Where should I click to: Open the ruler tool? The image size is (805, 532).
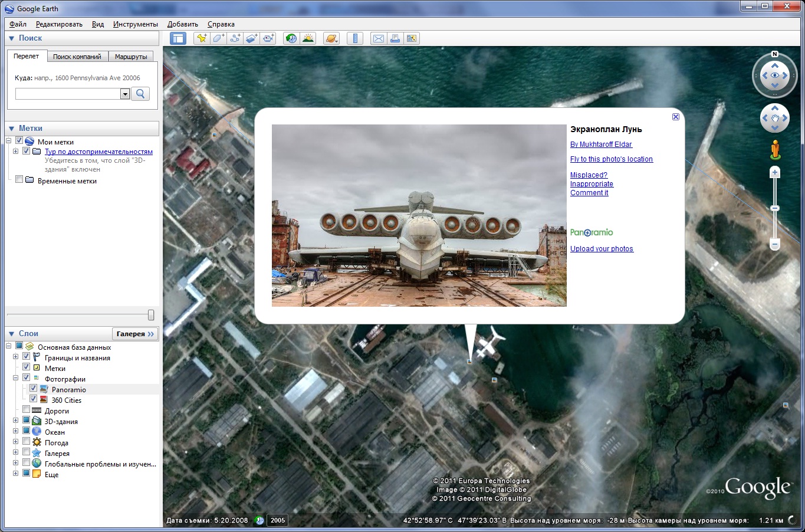pos(355,38)
